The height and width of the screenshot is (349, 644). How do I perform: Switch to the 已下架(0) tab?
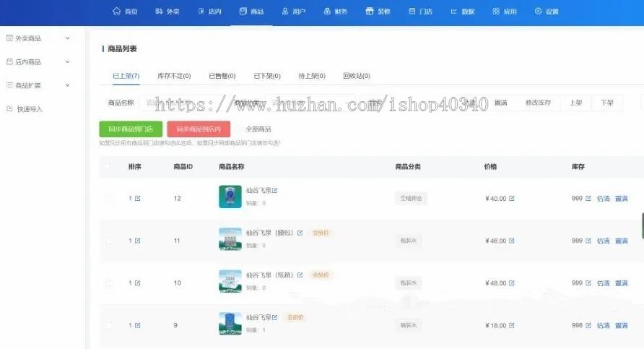click(x=267, y=76)
